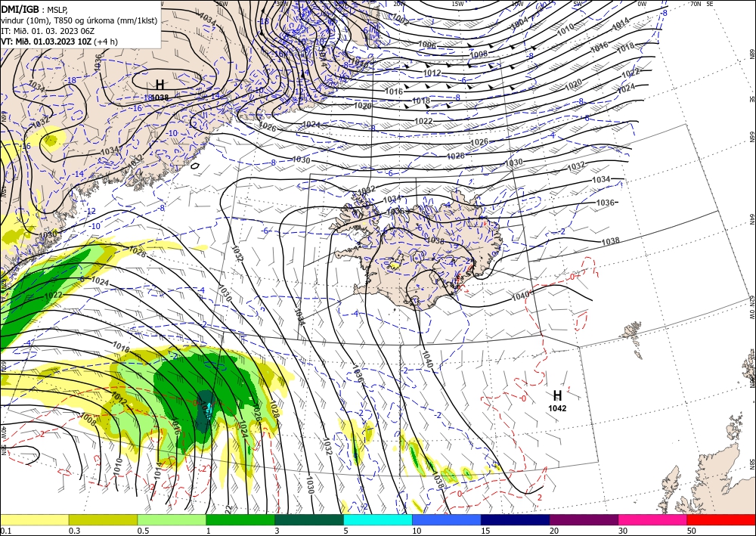Click the 'vindur (10m), T850 og úrkoma' line
This screenshot has width=756, height=536.
click(x=79, y=20)
